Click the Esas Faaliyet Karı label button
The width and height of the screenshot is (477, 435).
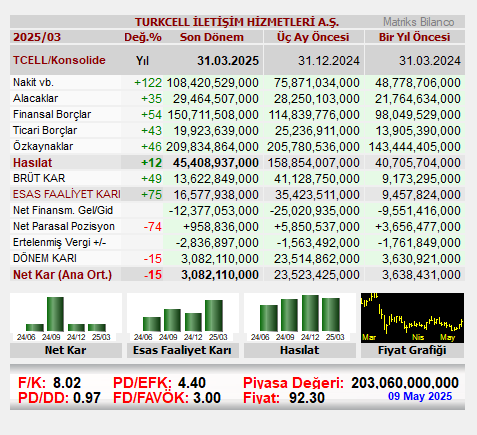(x=183, y=351)
